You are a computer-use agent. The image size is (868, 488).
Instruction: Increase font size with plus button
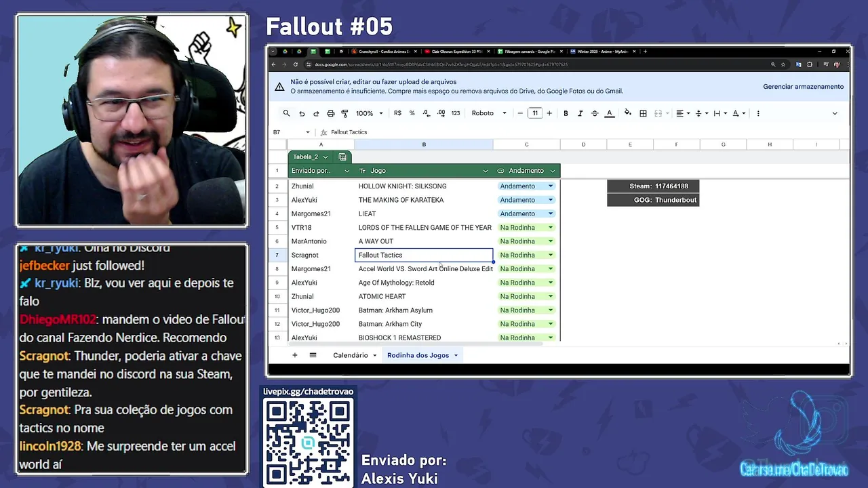point(549,113)
